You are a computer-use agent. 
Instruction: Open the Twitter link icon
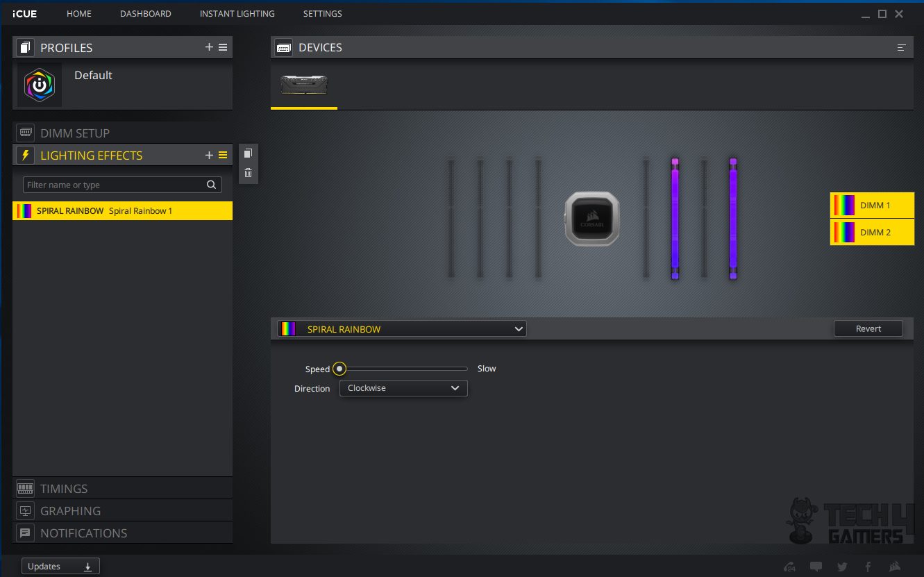(842, 567)
